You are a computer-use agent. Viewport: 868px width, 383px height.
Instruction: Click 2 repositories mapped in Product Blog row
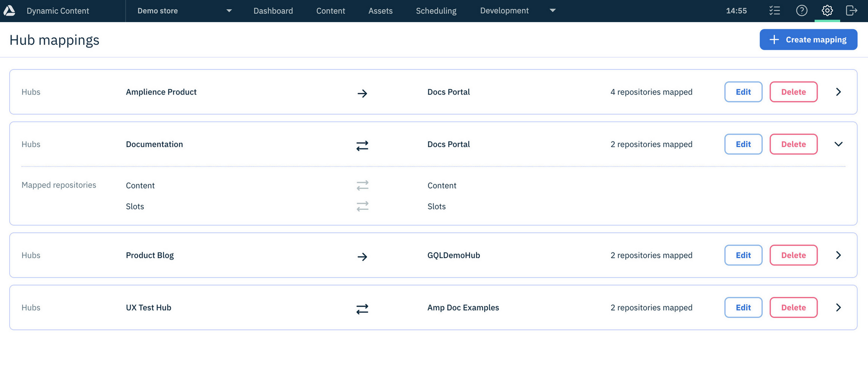point(651,255)
